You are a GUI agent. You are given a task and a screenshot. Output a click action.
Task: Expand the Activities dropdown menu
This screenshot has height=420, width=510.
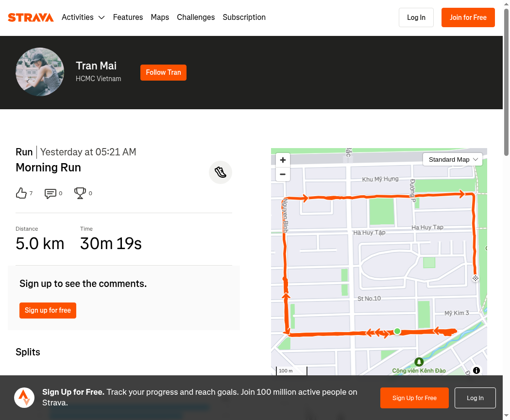(83, 17)
